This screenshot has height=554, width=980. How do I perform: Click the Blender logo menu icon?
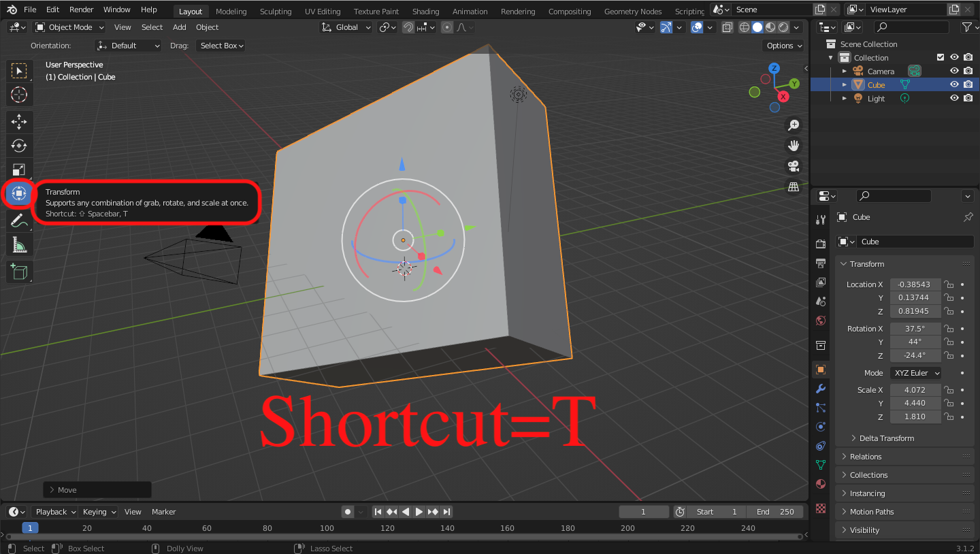(x=12, y=10)
